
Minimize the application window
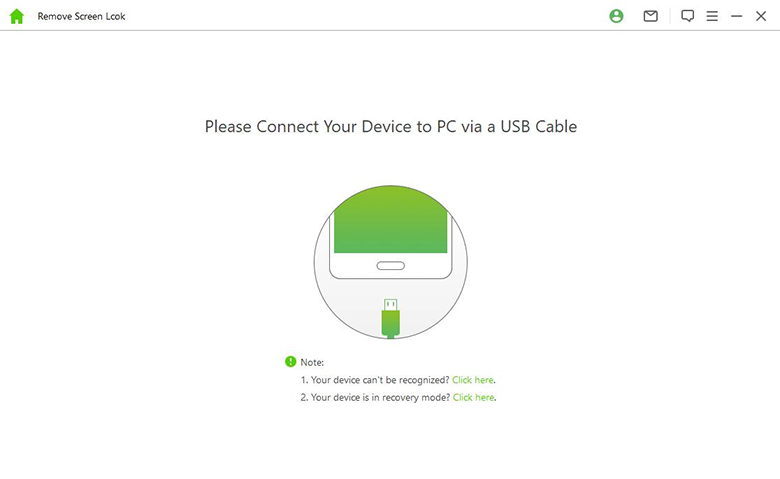[737, 16]
